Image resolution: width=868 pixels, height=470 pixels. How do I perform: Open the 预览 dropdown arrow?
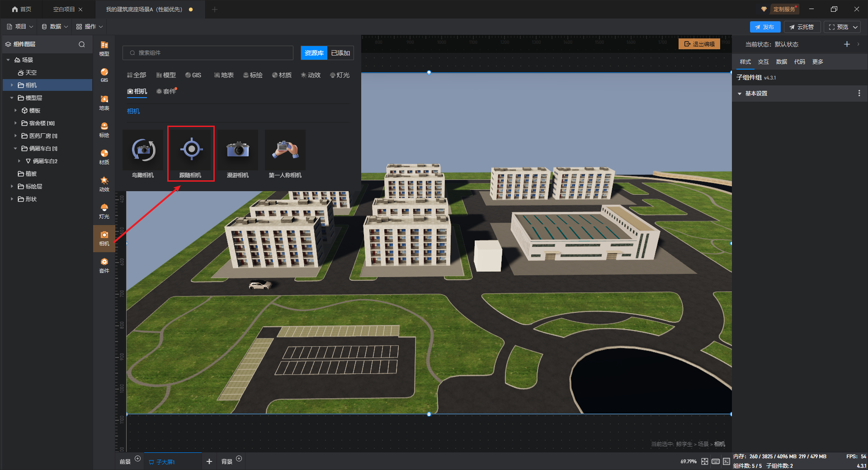click(x=855, y=27)
